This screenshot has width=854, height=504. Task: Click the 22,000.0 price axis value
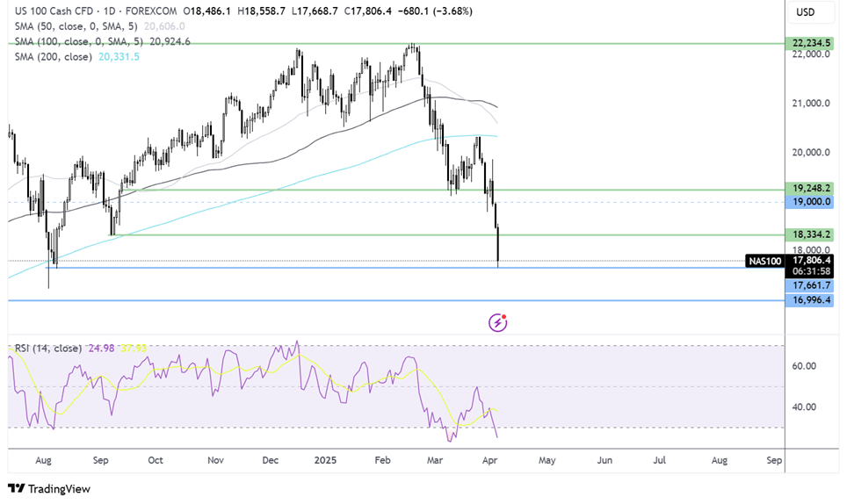pos(811,54)
